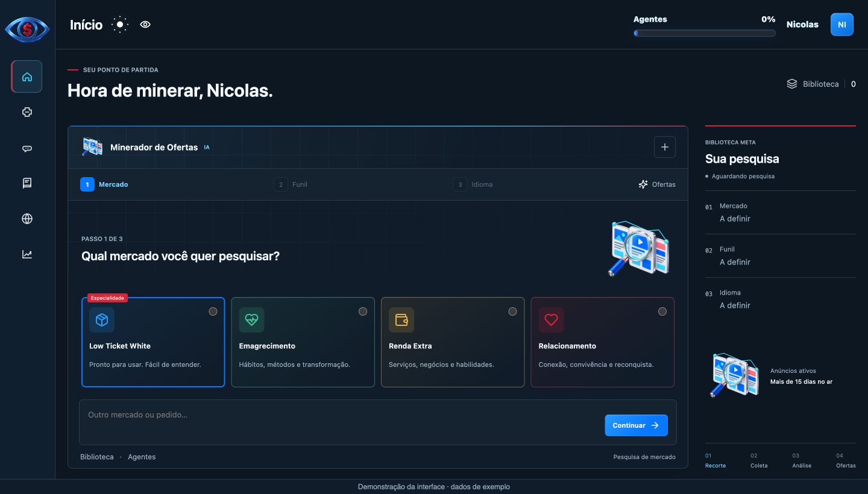This screenshot has width=868, height=494.
Task: Click the Recorte stage 01
Action: [715, 461]
